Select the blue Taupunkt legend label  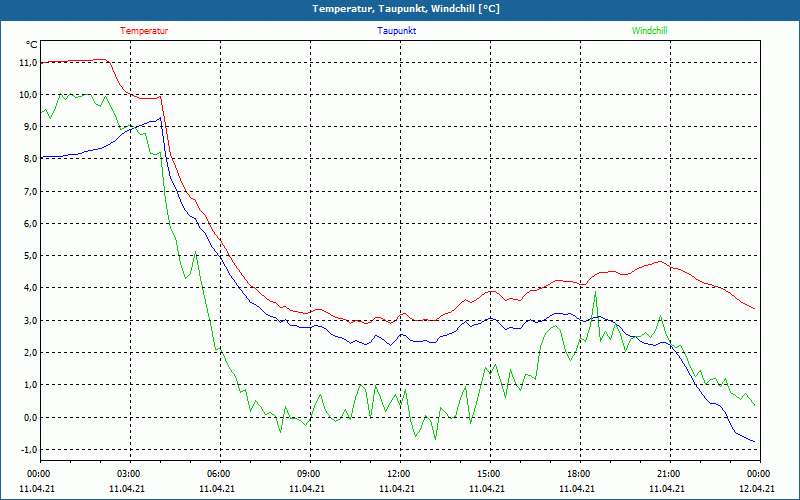tap(397, 31)
